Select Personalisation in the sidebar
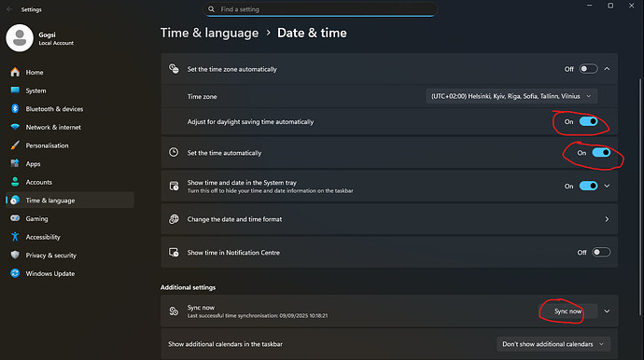Screen dimensions: 644x360 (x=70, y=145)
